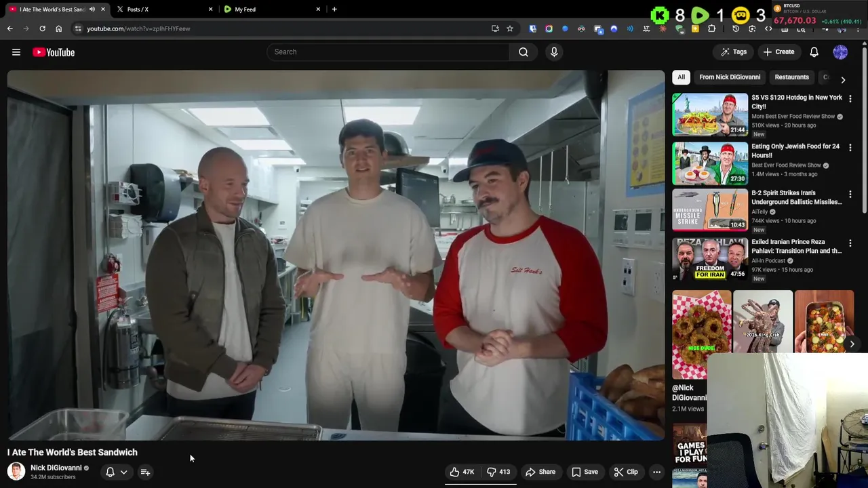Image resolution: width=868 pixels, height=488 pixels.
Task: Click the Kick overlay icon
Action: (x=660, y=15)
